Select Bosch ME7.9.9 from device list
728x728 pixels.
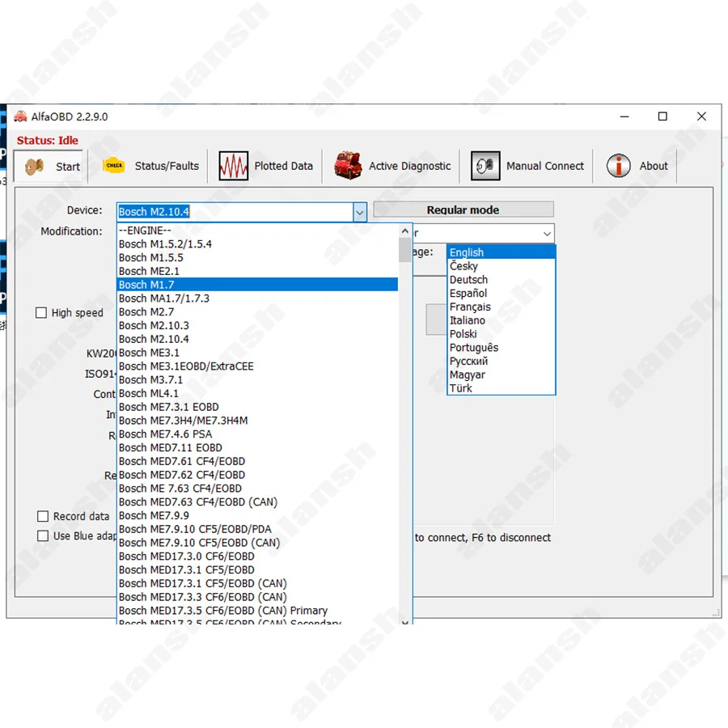tap(154, 515)
